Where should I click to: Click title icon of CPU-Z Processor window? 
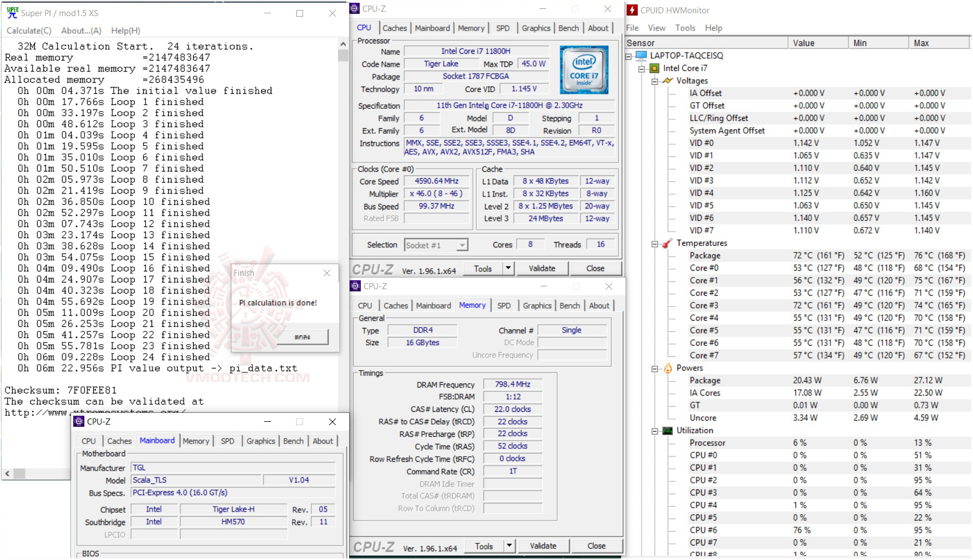point(354,8)
